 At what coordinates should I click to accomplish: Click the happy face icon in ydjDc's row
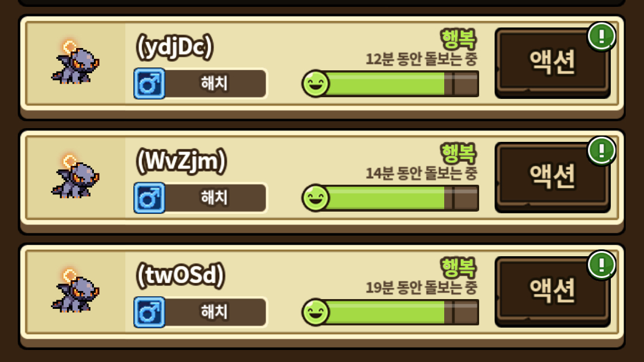(x=315, y=83)
